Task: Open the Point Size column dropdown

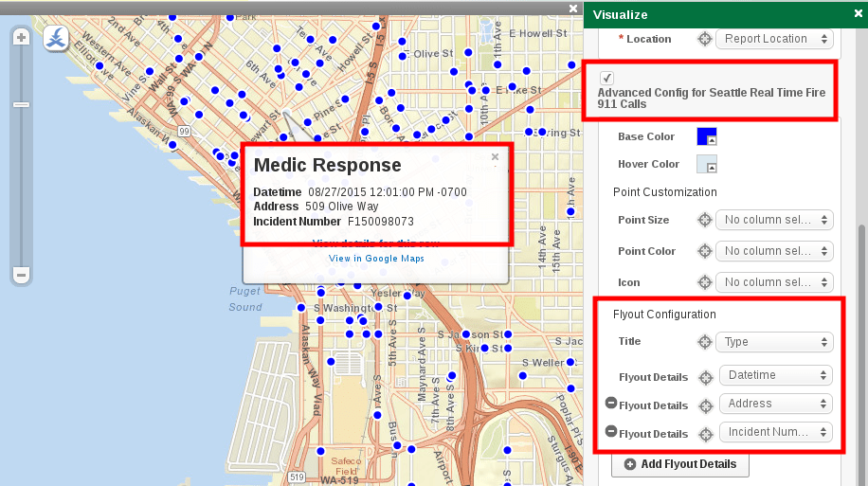Action: [x=774, y=220]
